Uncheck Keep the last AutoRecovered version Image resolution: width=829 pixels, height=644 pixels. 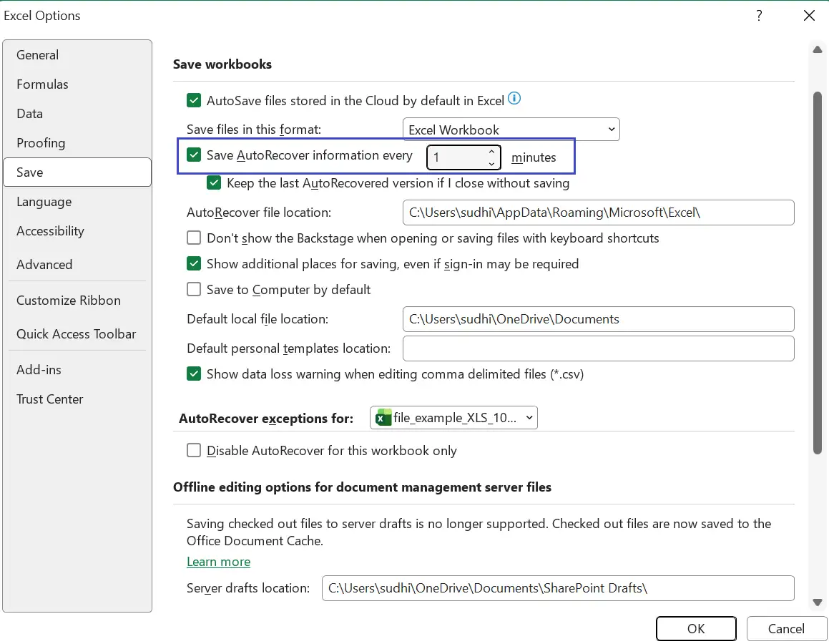tap(213, 183)
